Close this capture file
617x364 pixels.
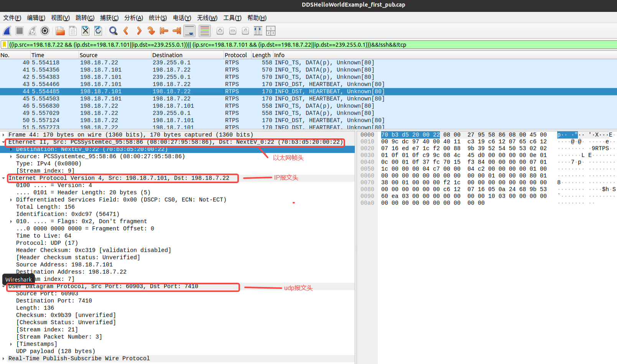pos(86,31)
